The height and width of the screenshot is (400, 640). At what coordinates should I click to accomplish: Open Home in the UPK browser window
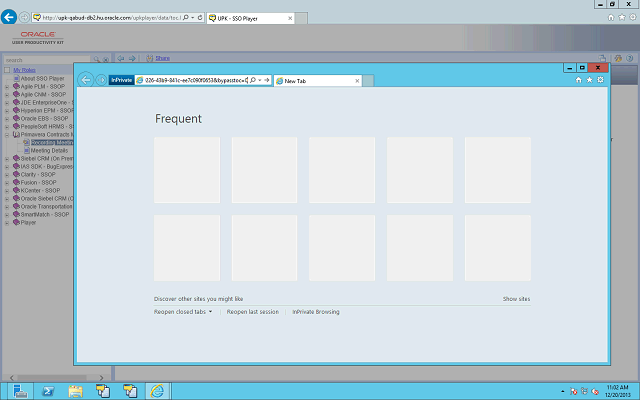pyautogui.click(x=611, y=17)
